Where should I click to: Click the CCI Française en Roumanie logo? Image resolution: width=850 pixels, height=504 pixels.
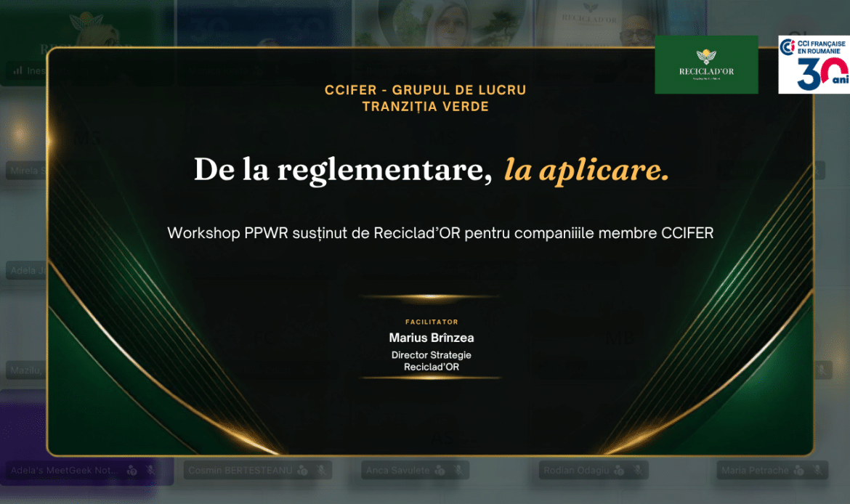point(814,65)
